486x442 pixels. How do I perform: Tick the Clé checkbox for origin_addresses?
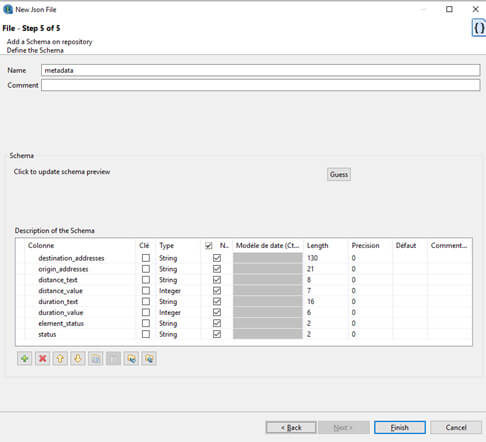[x=146, y=269]
